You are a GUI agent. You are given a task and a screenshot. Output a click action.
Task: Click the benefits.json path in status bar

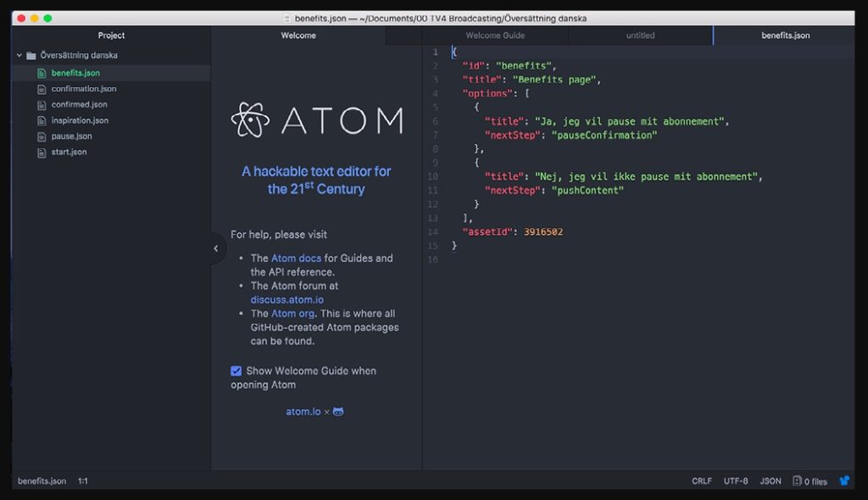pyautogui.click(x=42, y=481)
